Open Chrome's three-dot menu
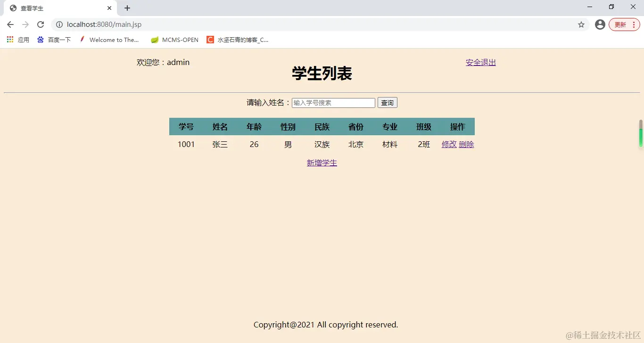Viewport: 644px width, 343px height. pyautogui.click(x=633, y=24)
